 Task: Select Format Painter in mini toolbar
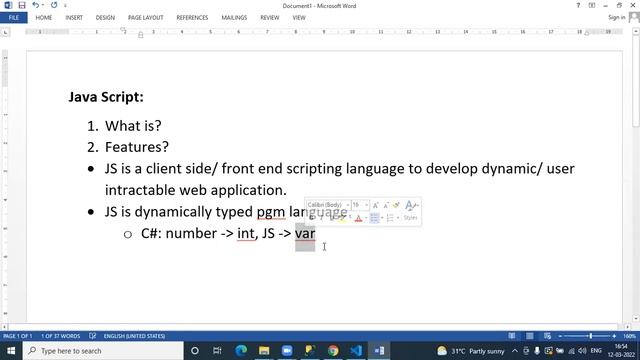[396, 205]
